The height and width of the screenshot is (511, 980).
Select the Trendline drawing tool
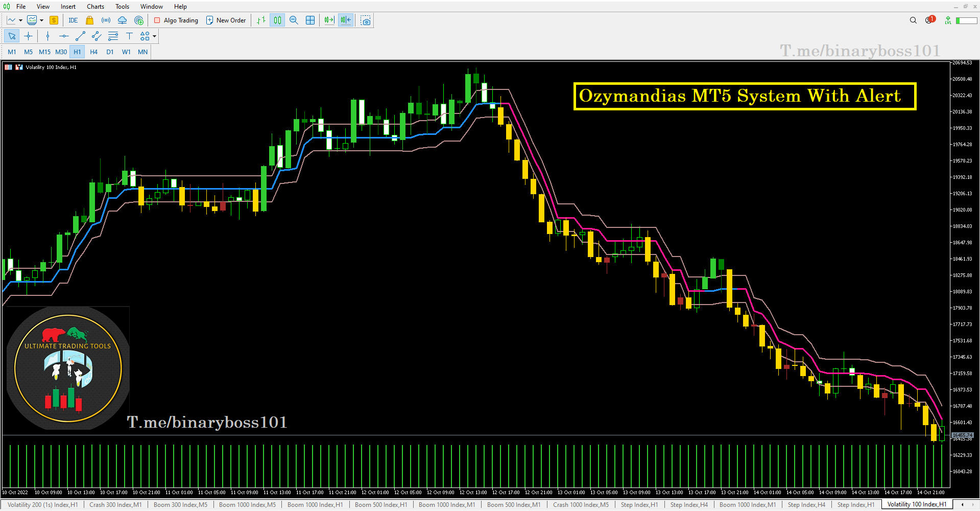tap(80, 36)
